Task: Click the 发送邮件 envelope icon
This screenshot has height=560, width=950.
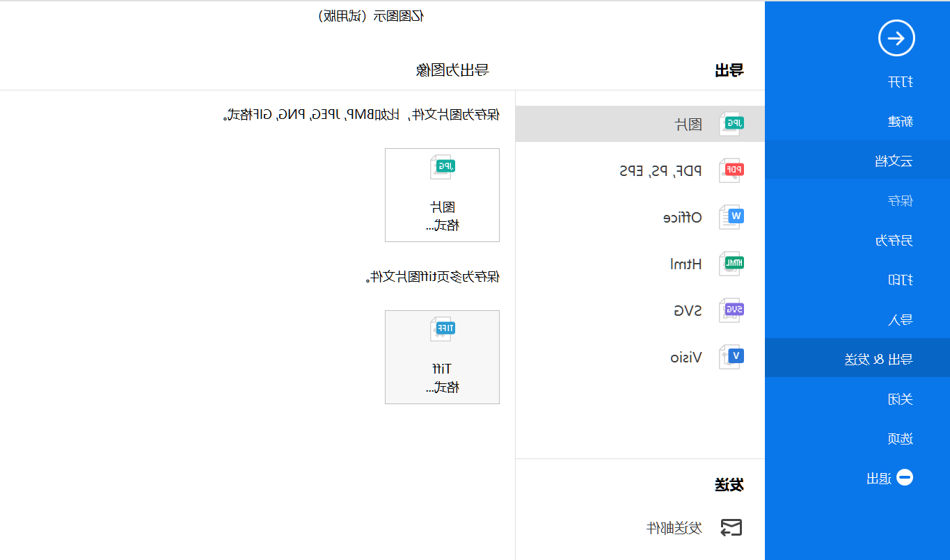Action: (x=731, y=528)
